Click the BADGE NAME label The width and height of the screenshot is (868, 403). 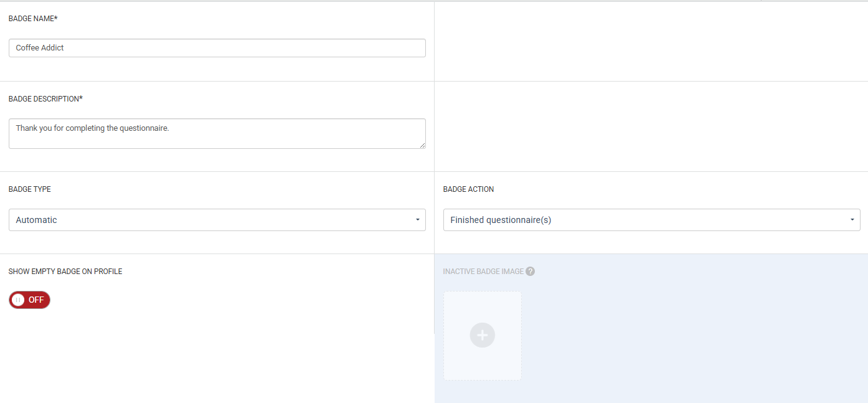(x=33, y=19)
